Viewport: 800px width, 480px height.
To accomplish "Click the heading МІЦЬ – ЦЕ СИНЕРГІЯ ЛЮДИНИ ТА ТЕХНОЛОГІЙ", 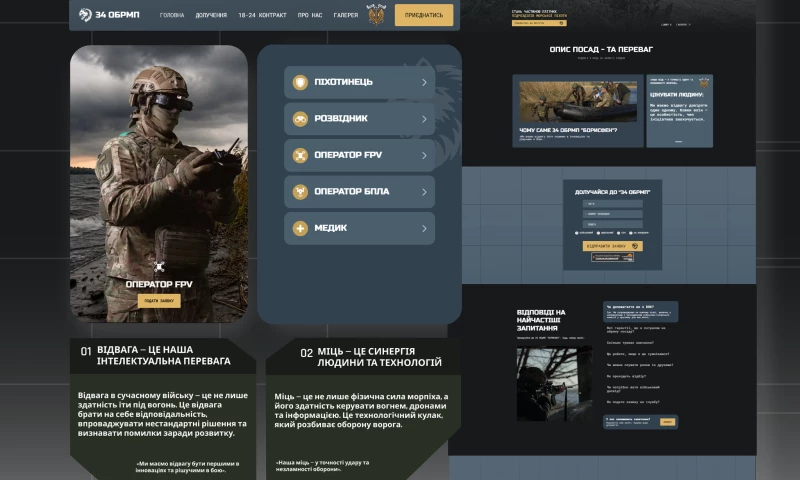I will (x=380, y=357).
